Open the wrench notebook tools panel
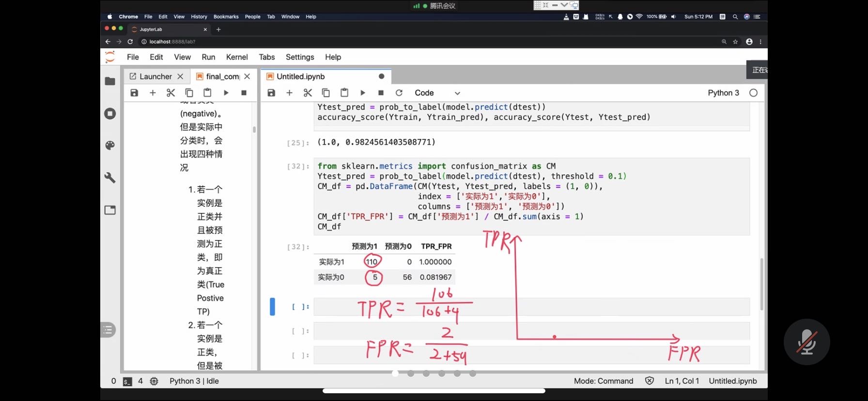This screenshot has height=401, width=868. (x=110, y=178)
